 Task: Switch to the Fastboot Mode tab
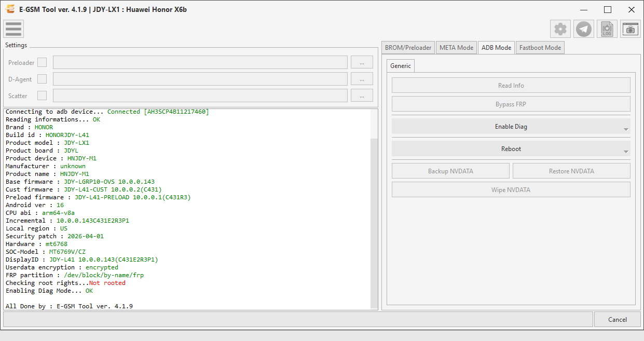540,48
